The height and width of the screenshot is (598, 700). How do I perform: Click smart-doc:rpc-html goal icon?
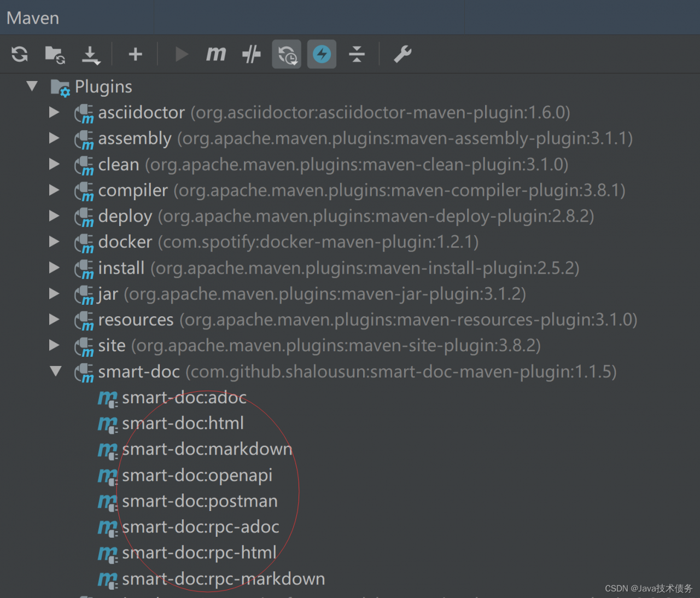[108, 554]
